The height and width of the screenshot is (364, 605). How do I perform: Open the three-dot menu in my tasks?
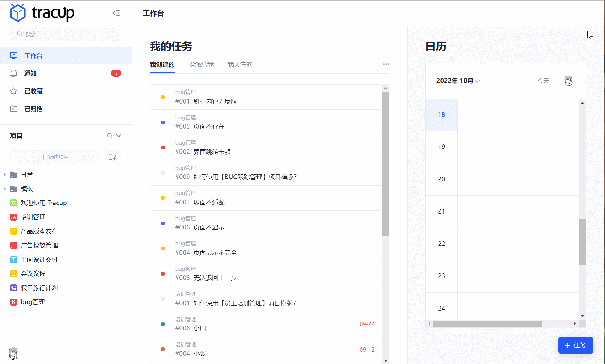(x=386, y=64)
